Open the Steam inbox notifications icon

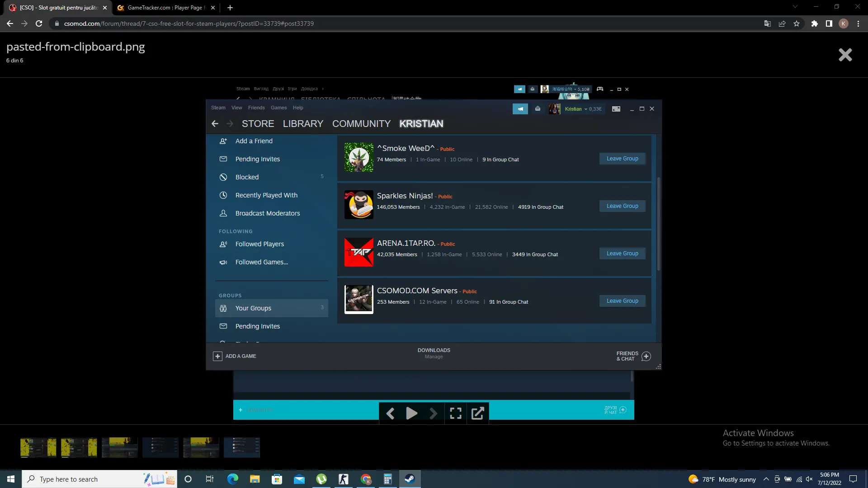pos(538,109)
